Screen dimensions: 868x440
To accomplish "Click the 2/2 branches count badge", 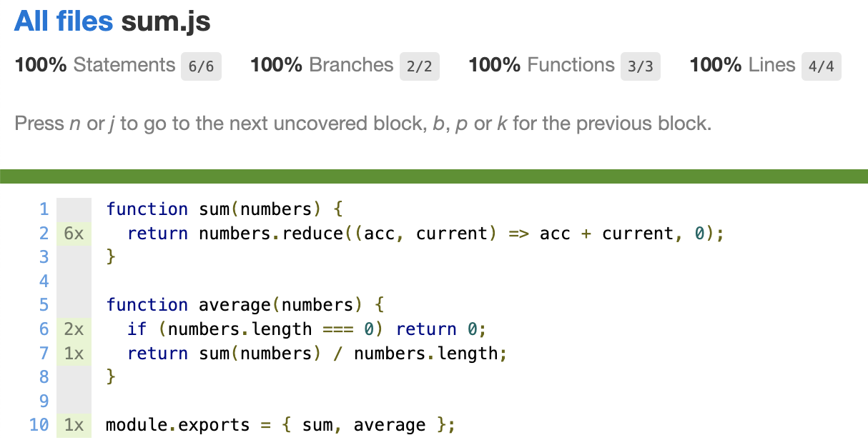I will tap(419, 66).
